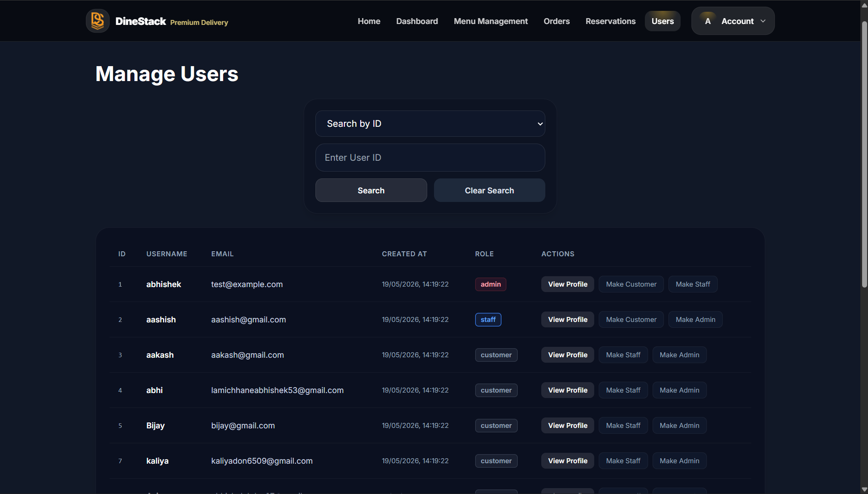This screenshot has height=494, width=868.
Task: Go to the Home nav item
Action: (369, 21)
